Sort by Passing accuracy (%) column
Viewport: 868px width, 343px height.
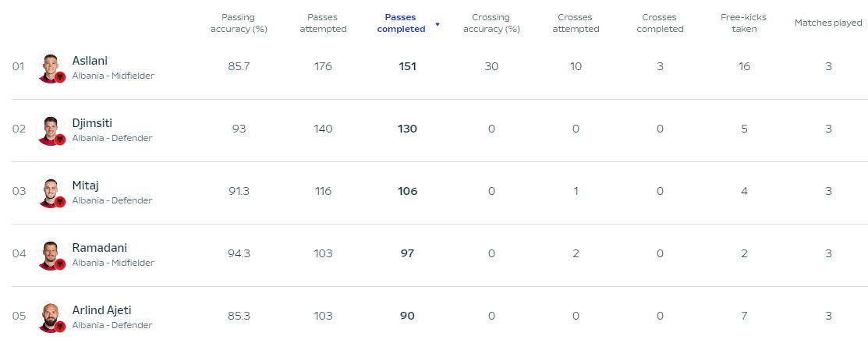239,23
